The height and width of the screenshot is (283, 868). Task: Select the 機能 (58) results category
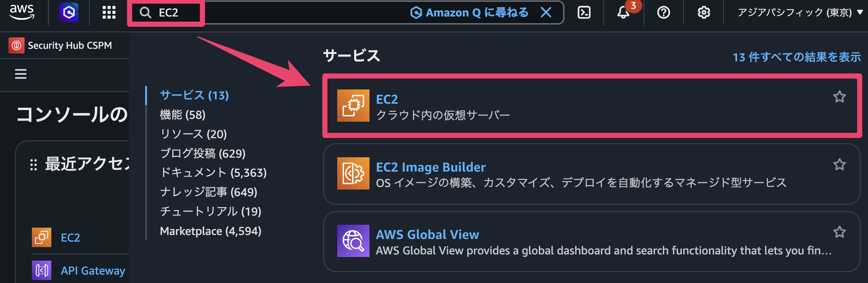pos(183,115)
